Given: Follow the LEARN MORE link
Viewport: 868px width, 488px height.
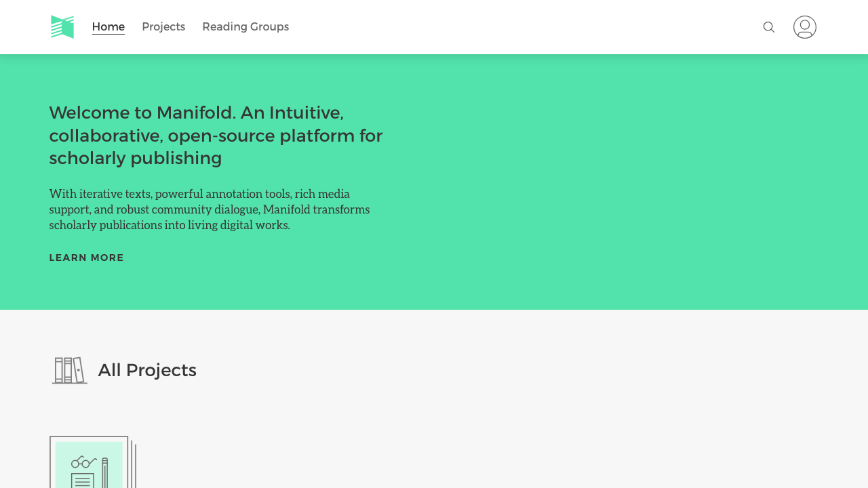Looking at the screenshot, I should 87,258.
